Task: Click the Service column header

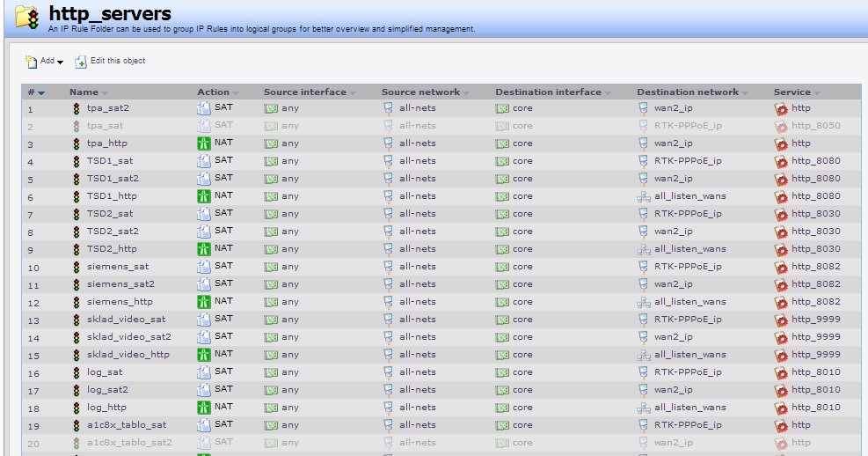Action: pos(793,92)
